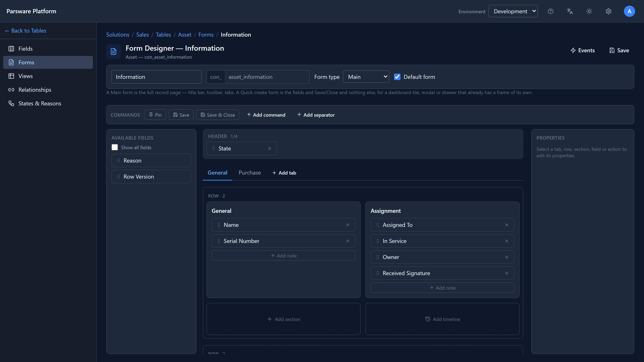The image size is (644, 362).
Task: Toggle the Default form checkbox
Action: (x=397, y=77)
